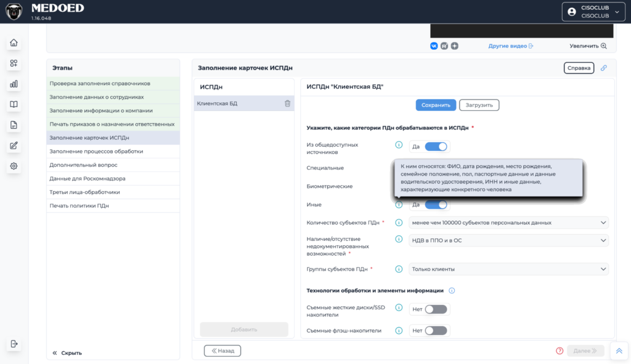Show info for Наличие/отсутствие недокументированных возможностей
This screenshot has height=364, width=631.
coord(399,239)
